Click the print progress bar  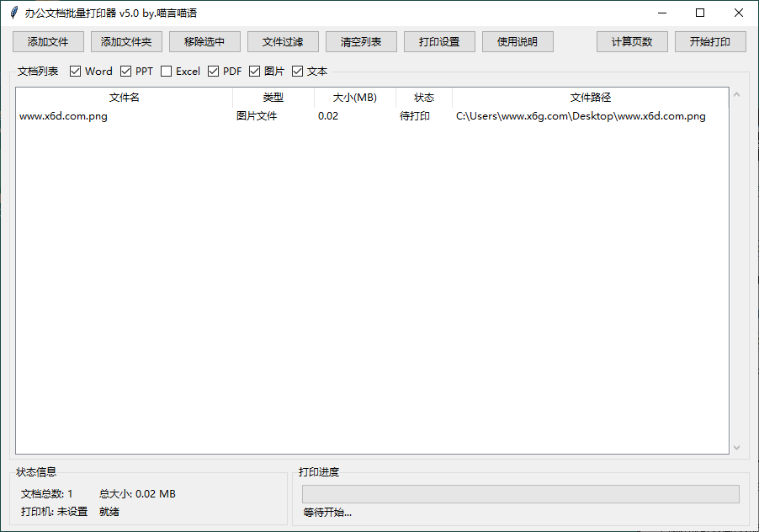[520, 494]
